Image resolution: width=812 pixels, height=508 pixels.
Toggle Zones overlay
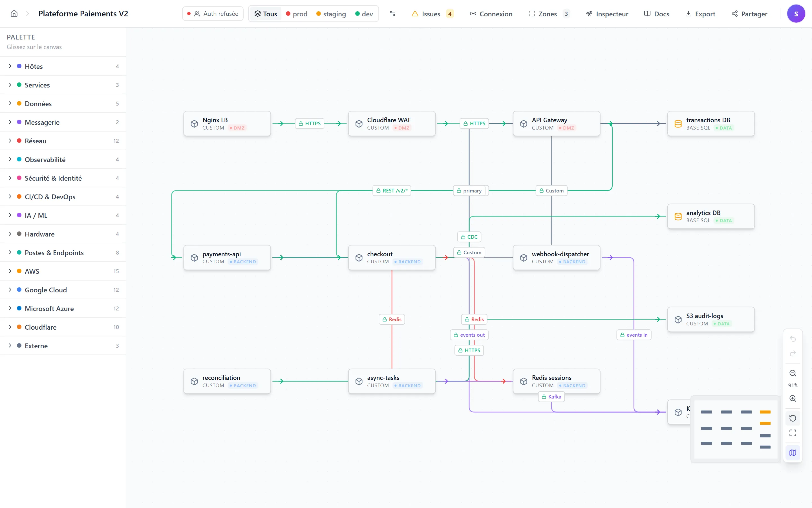(549, 14)
